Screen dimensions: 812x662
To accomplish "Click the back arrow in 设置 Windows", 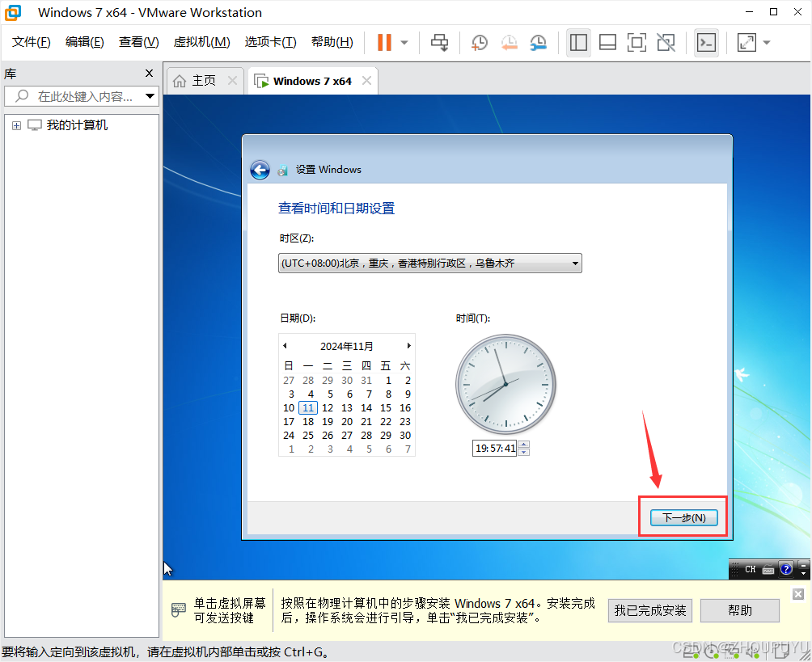I will coord(260,169).
